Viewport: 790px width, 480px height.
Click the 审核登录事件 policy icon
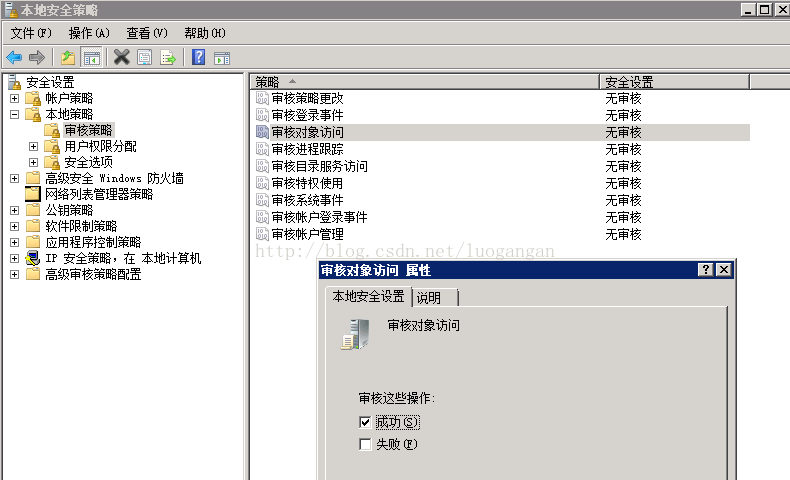point(262,115)
